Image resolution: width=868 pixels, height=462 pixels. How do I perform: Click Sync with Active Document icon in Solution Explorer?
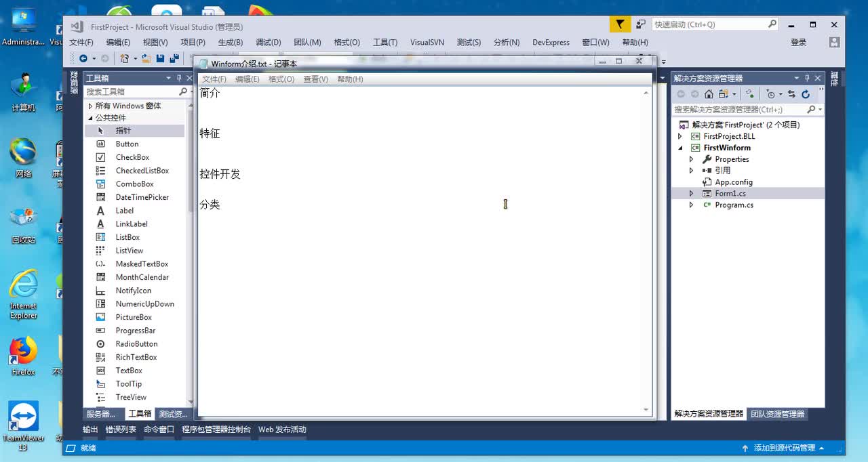click(x=791, y=94)
